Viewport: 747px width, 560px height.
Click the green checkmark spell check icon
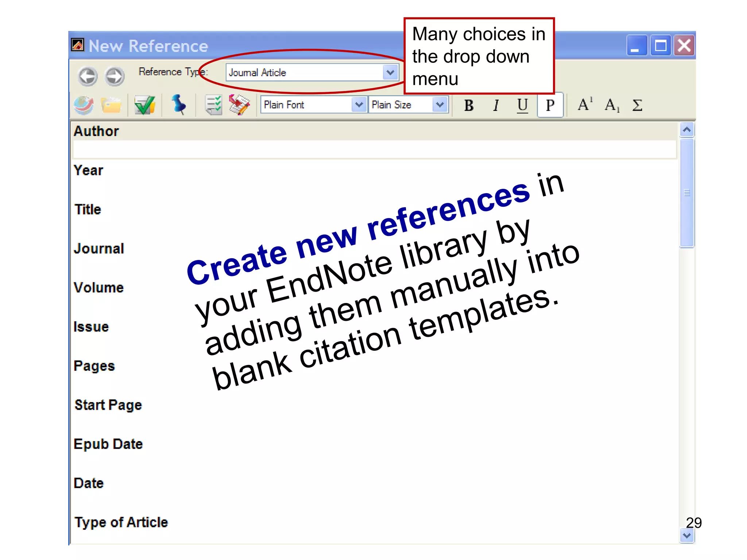coord(144,105)
